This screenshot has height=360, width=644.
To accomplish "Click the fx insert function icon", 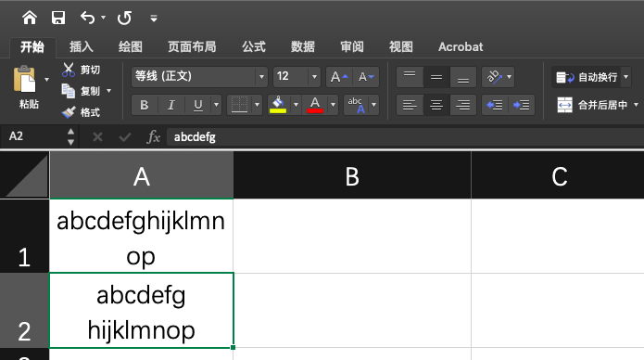I will pos(153,136).
